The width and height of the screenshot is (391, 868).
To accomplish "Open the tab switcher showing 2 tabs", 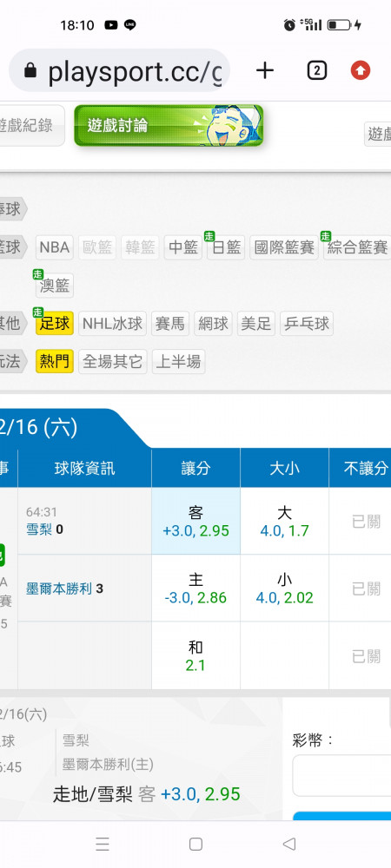I will (316, 70).
